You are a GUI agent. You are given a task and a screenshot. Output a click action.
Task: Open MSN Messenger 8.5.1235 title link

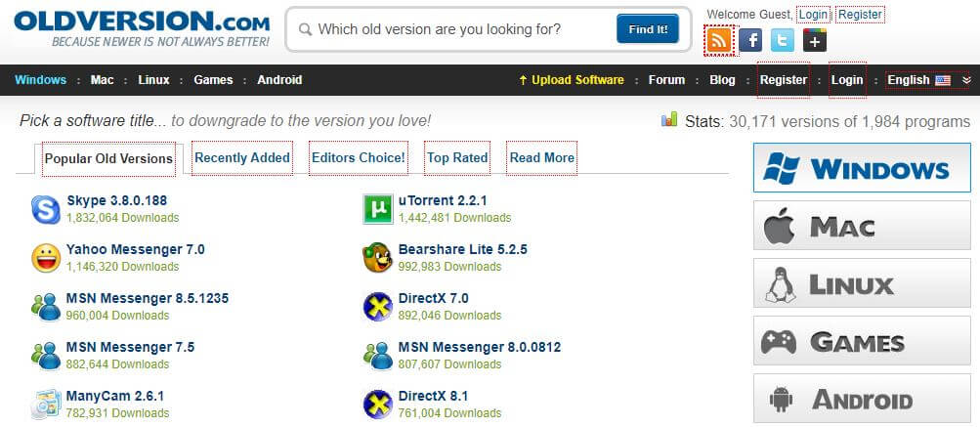point(148,298)
